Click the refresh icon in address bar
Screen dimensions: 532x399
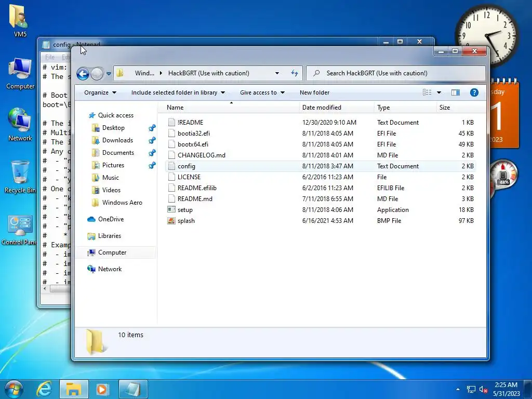[x=295, y=73]
